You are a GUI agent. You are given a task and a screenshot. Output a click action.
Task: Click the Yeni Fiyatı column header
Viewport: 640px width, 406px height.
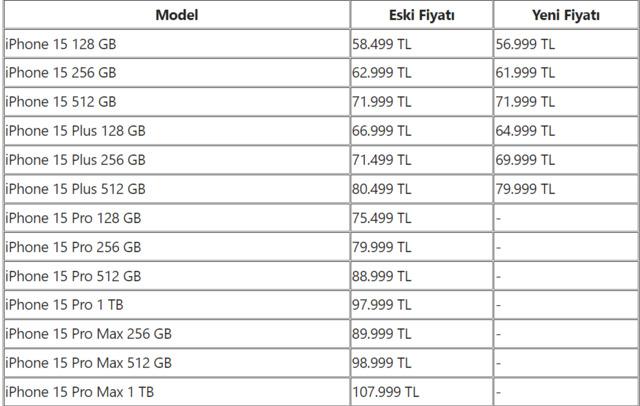coord(566,15)
